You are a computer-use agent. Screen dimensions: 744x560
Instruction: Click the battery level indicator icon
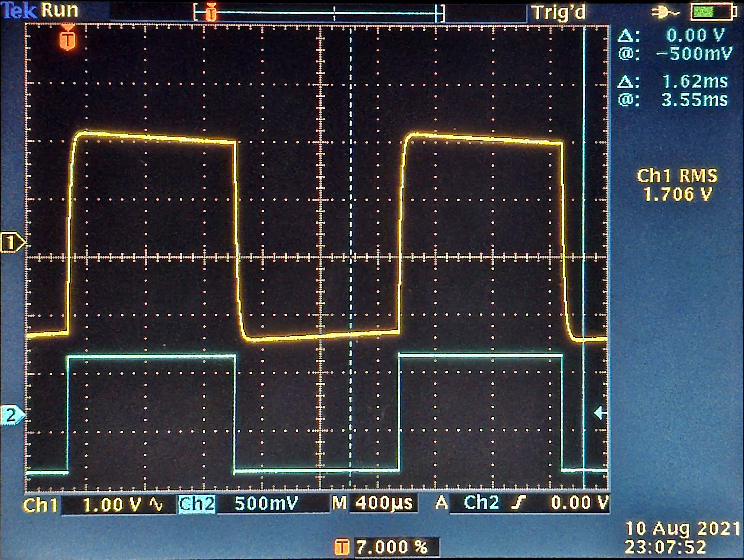click(714, 12)
